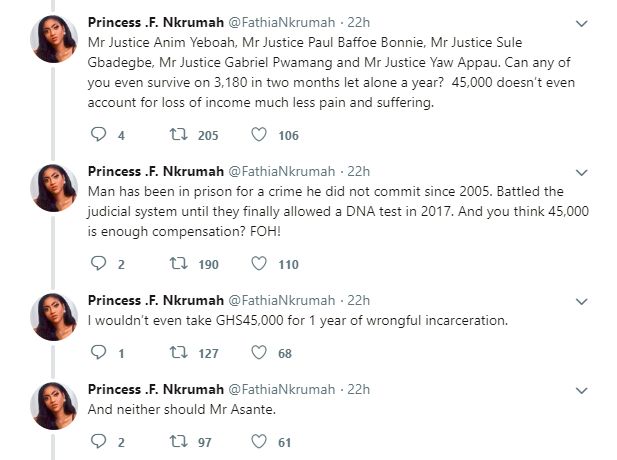Open the 22h timestamp on the DNA tweet

tap(358, 171)
